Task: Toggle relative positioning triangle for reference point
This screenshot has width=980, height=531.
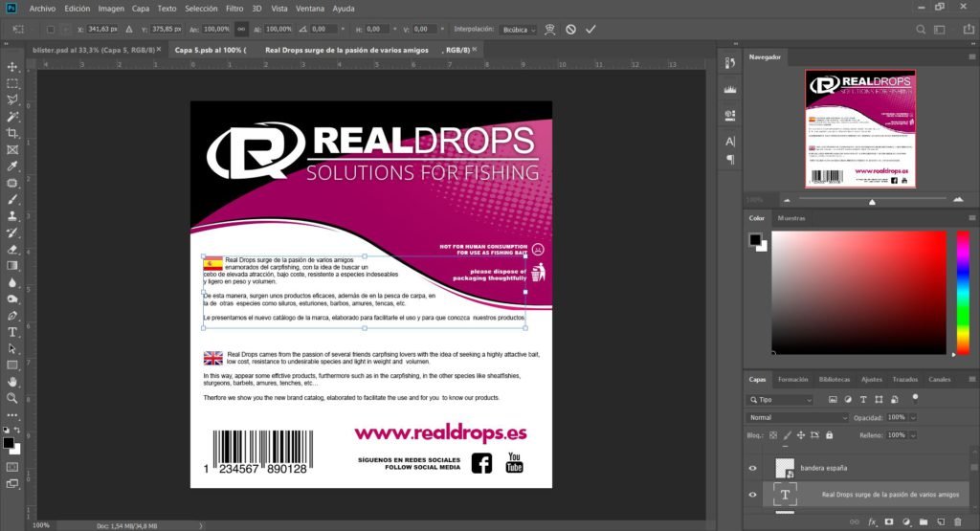Action: pyautogui.click(x=129, y=30)
